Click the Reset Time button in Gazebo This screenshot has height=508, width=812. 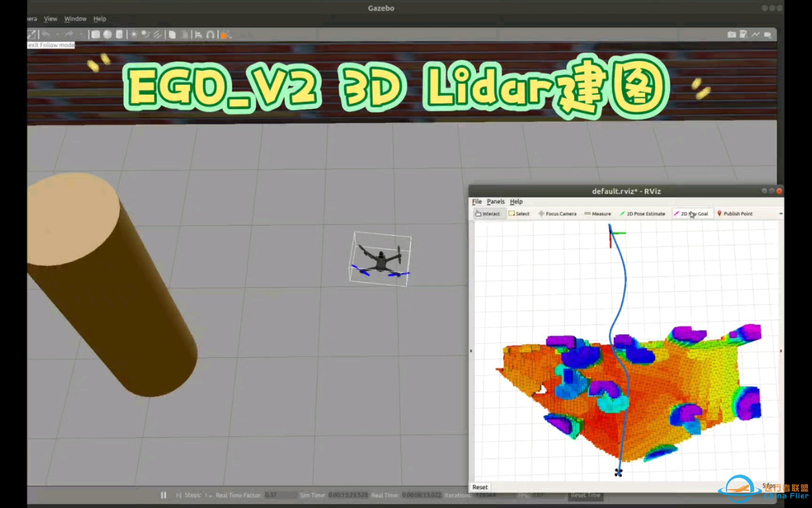coord(585,495)
